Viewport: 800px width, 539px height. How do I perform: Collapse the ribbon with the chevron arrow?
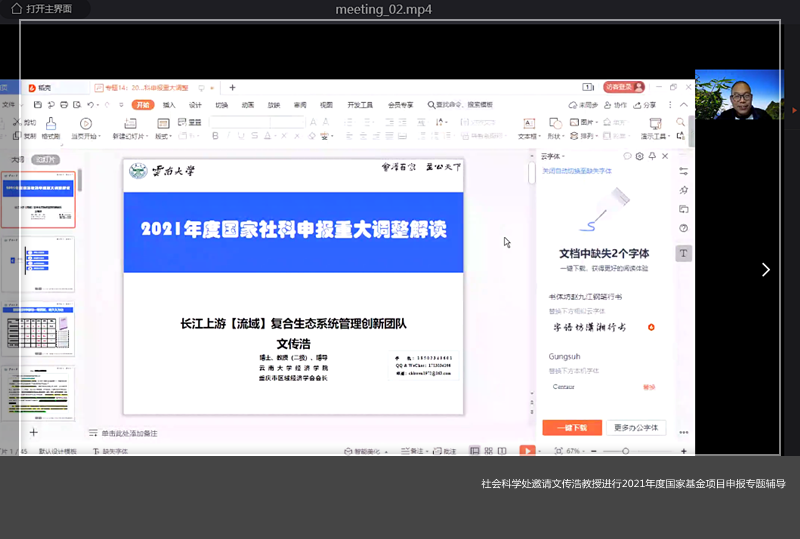681,104
